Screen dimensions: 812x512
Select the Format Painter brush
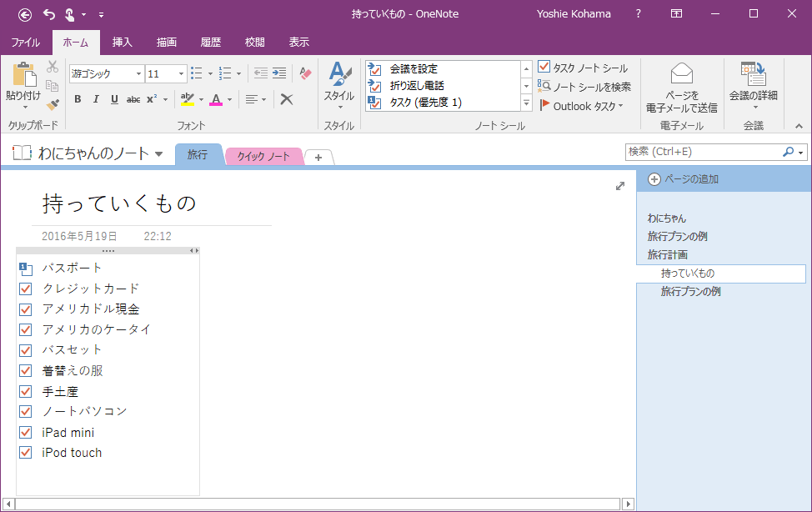pos(53,105)
